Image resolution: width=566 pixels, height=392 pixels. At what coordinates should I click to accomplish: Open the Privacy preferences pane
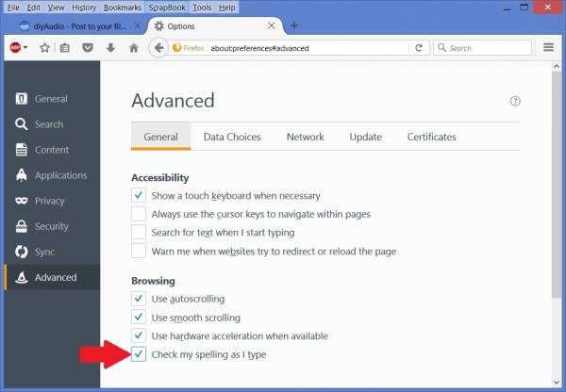pyautogui.click(x=52, y=201)
